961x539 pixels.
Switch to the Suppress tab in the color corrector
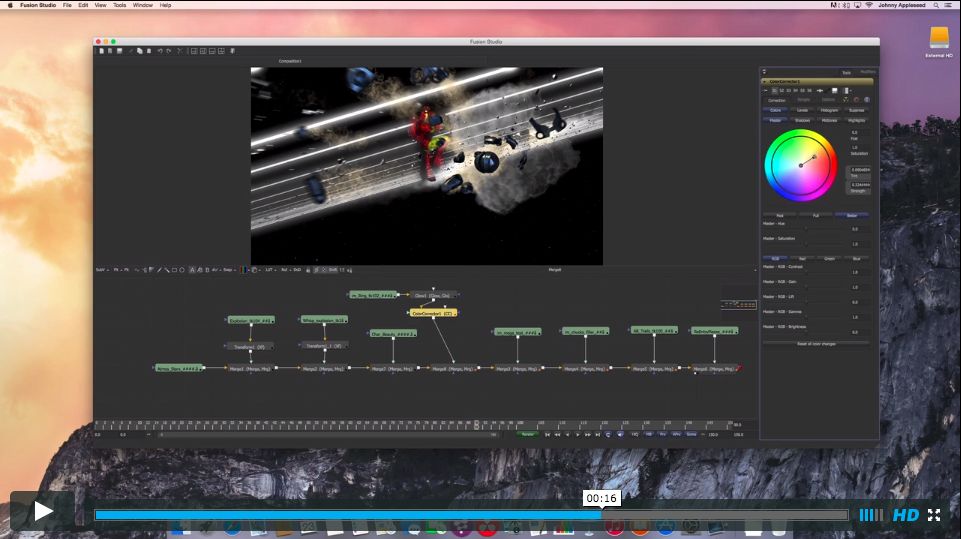tap(856, 110)
